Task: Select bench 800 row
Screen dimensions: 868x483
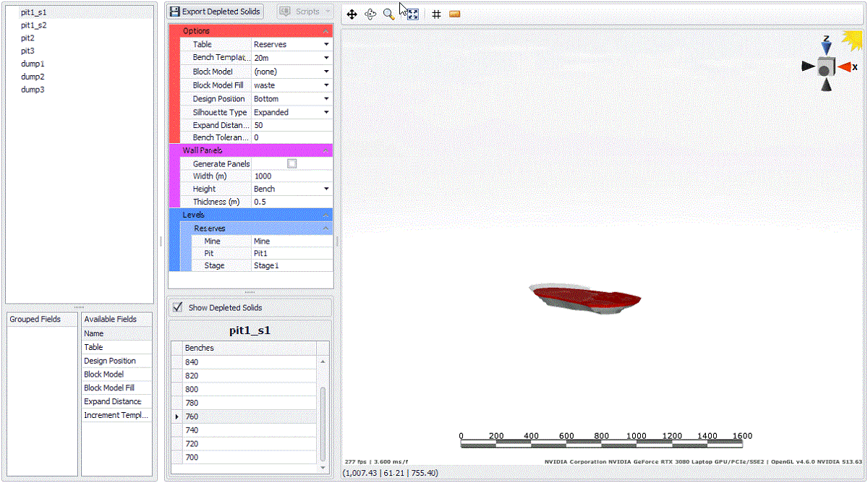Action: click(x=246, y=389)
